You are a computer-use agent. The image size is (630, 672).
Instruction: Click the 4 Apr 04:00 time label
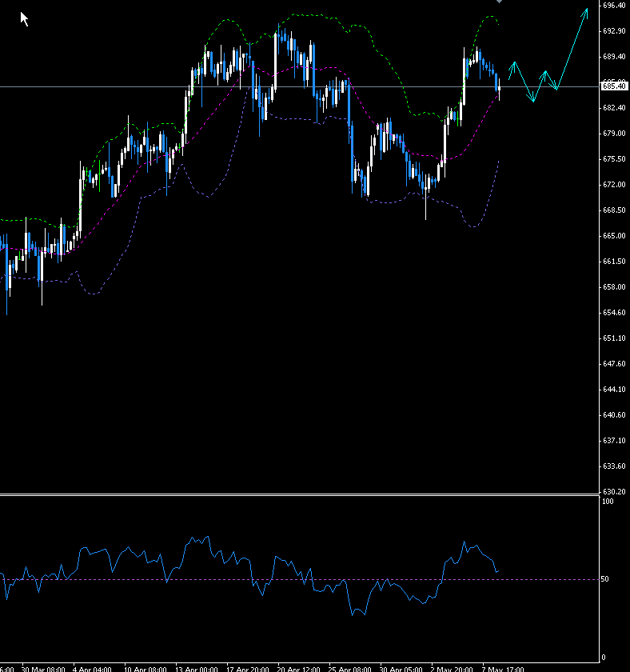tap(92, 669)
